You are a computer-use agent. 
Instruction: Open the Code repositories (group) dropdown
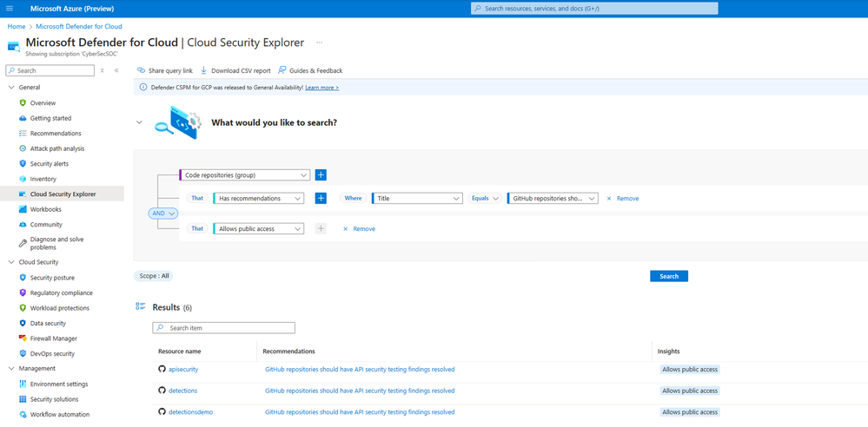(x=244, y=174)
